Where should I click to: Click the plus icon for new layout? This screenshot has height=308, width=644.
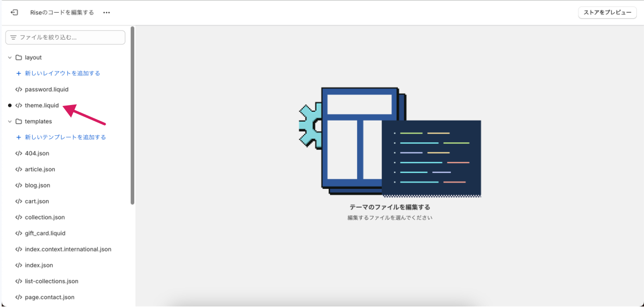point(19,73)
